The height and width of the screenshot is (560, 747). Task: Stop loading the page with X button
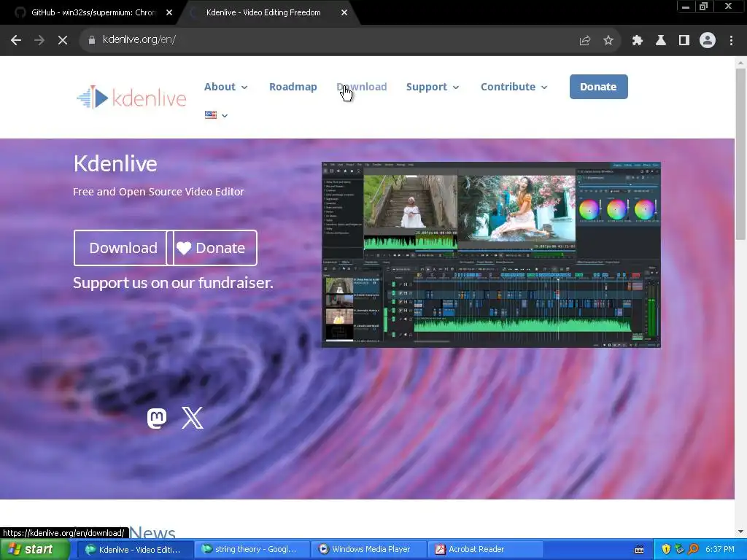[x=63, y=41]
